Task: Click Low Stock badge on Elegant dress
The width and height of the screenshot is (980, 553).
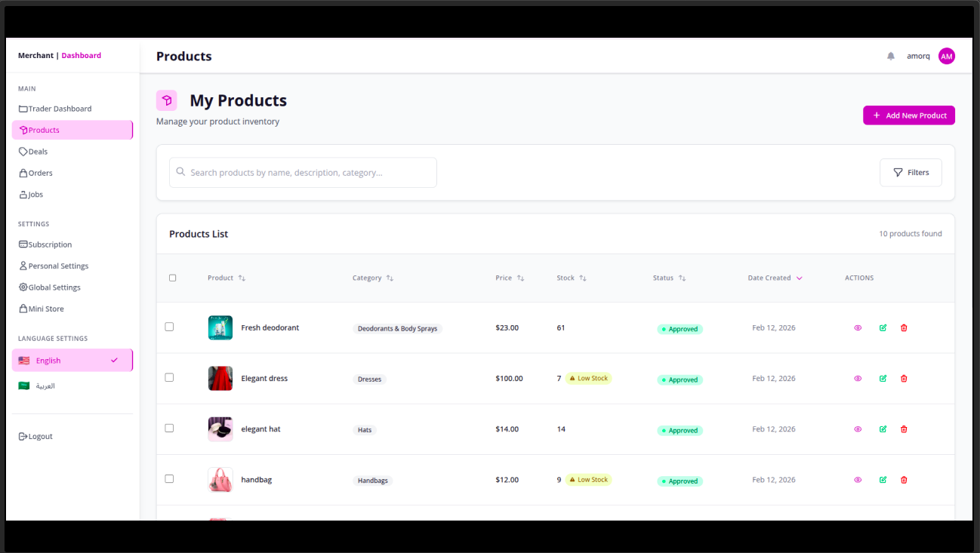Action: (588, 378)
